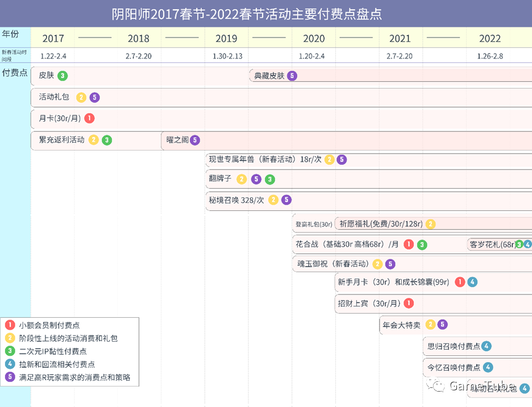Select the red 1 badge in 花合战 row

click(409, 244)
